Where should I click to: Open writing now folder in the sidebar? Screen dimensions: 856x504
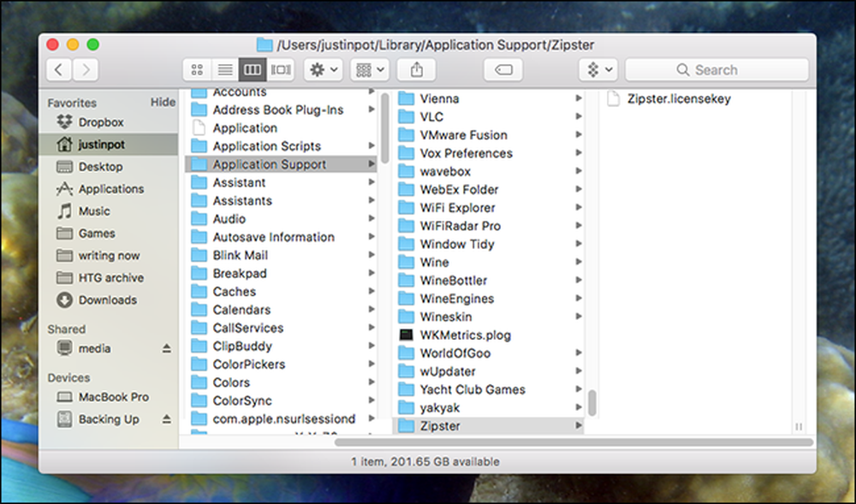click(x=108, y=256)
